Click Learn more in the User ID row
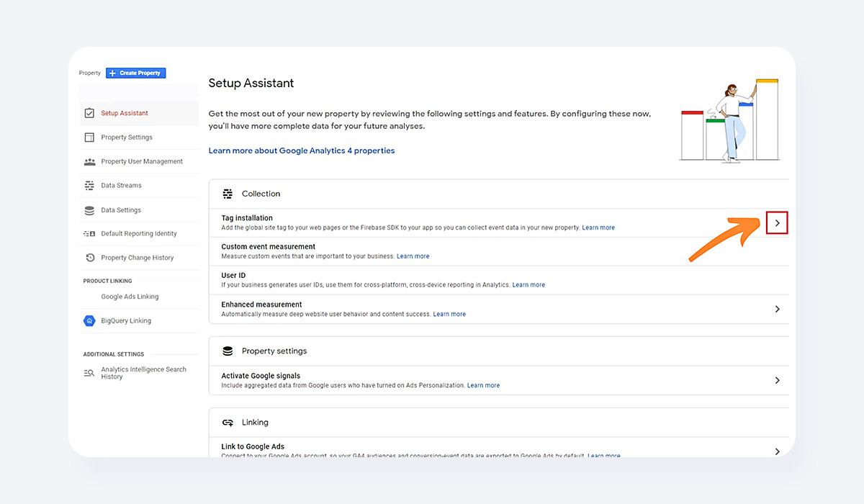 528,285
